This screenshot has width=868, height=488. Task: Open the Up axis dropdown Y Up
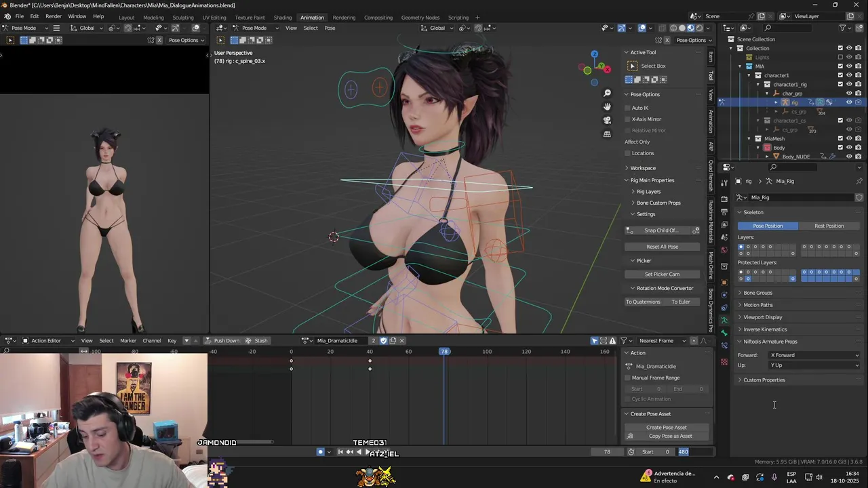[x=814, y=365]
